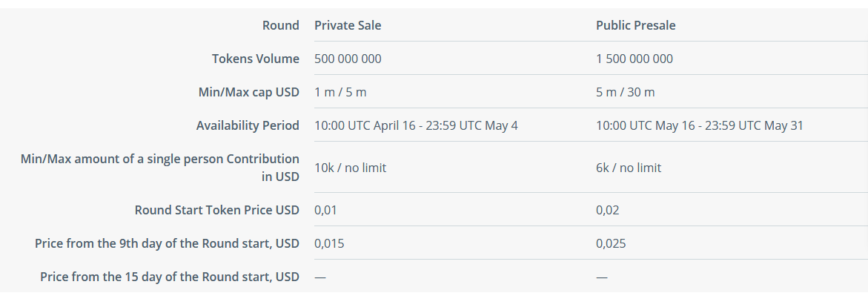Click the Round Start Token Price label
The width and height of the screenshot is (868, 293).
[217, 211]
